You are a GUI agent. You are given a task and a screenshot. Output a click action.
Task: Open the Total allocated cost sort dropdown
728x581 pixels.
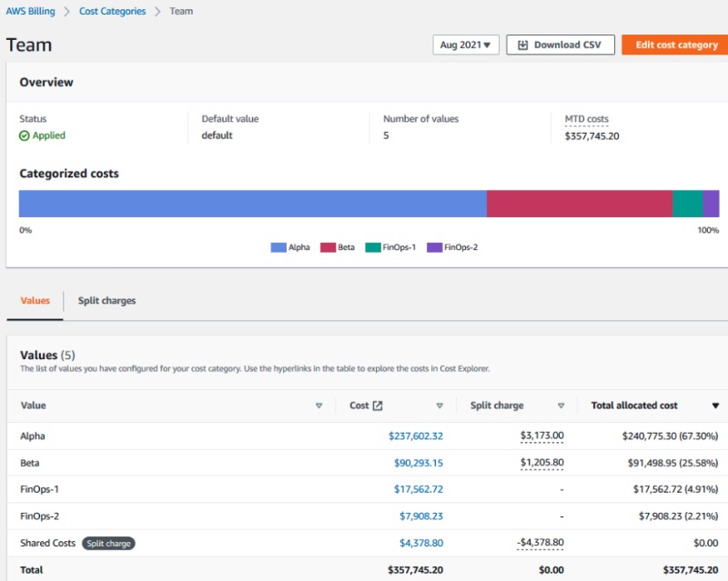[716, 406]
